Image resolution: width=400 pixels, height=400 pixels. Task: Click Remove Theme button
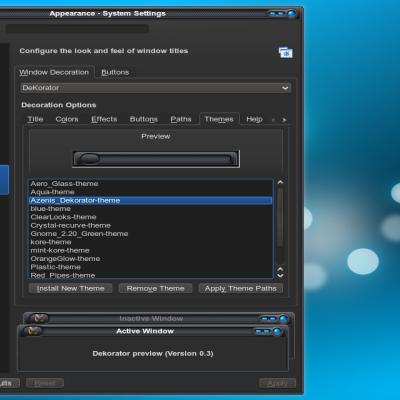[156, 288]
